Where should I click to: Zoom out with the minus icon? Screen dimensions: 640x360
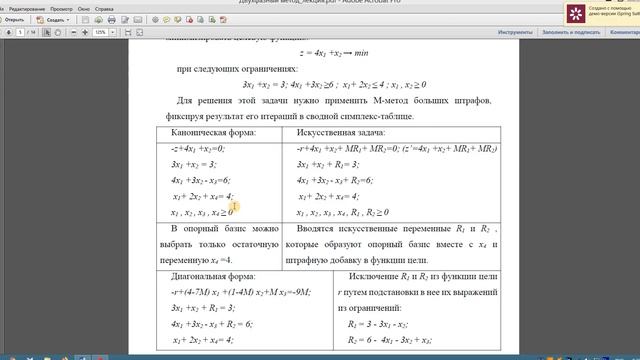pyautogui.click(x=74, y=32)
